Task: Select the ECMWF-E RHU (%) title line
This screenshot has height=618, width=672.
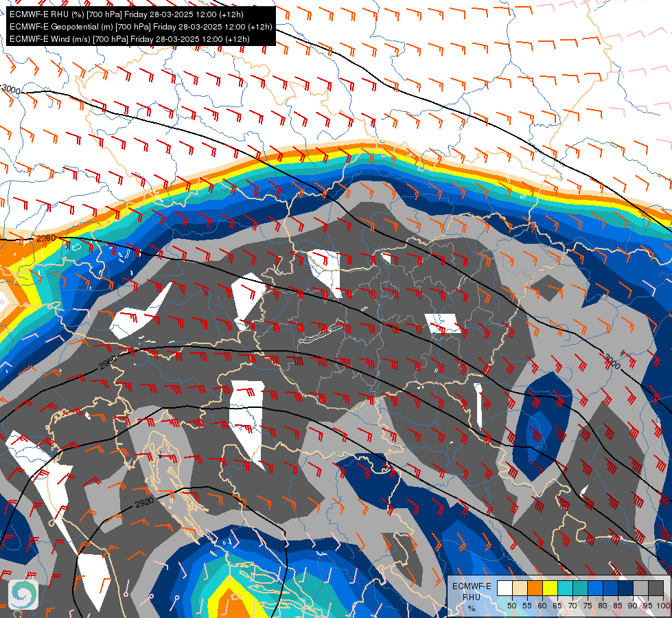Action: pyautogui.click(x=126, y=14)
